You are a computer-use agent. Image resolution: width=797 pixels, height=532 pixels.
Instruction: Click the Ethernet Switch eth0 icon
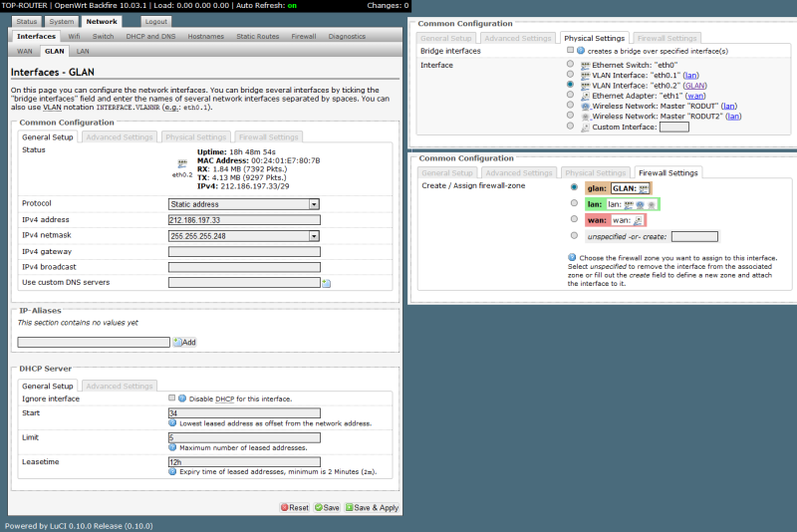tap(585, 64)
